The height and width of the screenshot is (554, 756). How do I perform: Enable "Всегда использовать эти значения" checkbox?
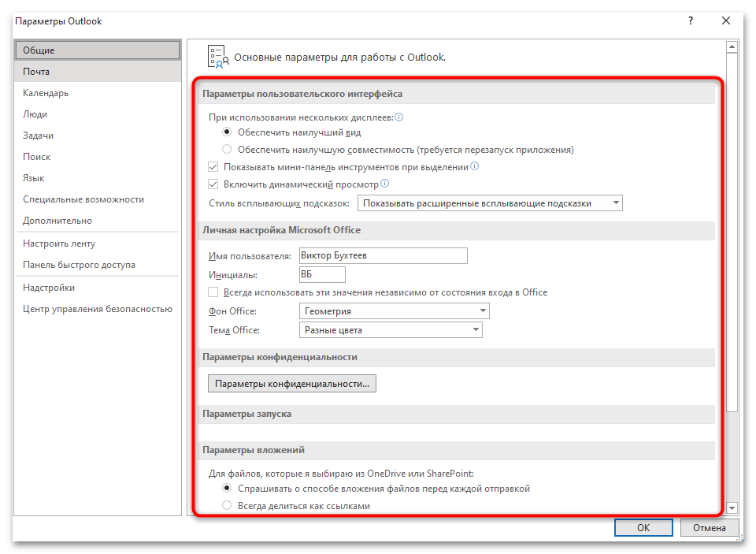[x=213, y=292]
